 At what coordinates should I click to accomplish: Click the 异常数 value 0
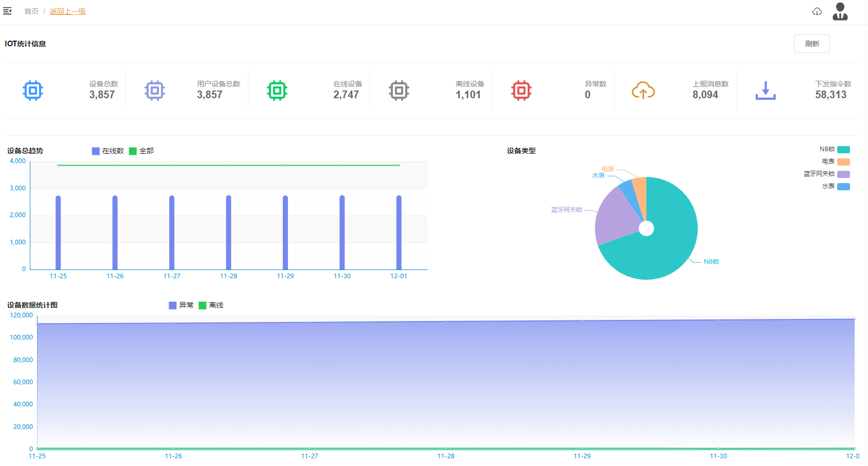point(588,95)
